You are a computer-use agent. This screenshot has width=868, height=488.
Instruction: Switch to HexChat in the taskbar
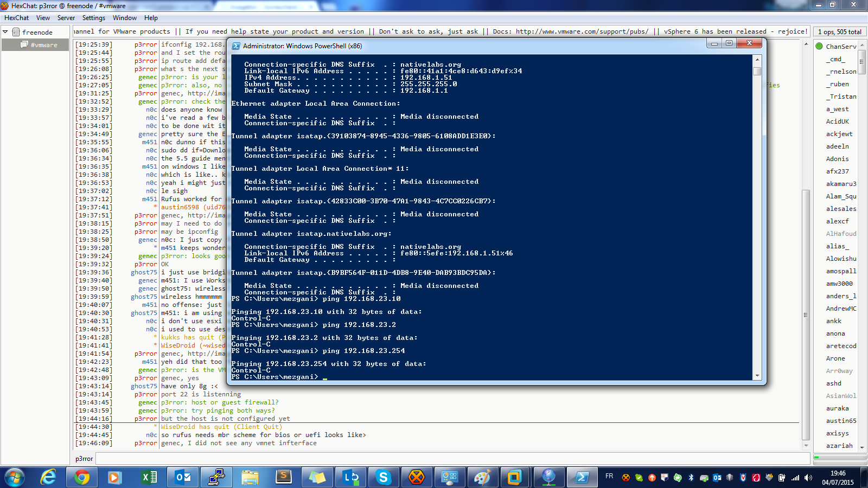(417, 477)
